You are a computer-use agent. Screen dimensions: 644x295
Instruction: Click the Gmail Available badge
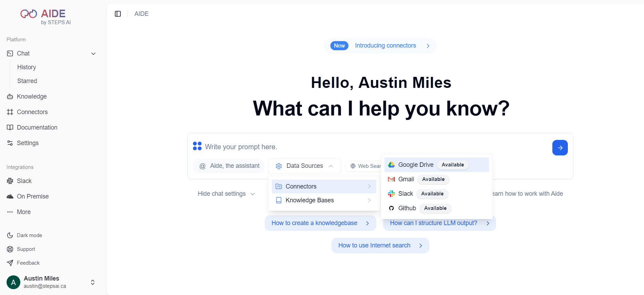[x=433, y=179]
